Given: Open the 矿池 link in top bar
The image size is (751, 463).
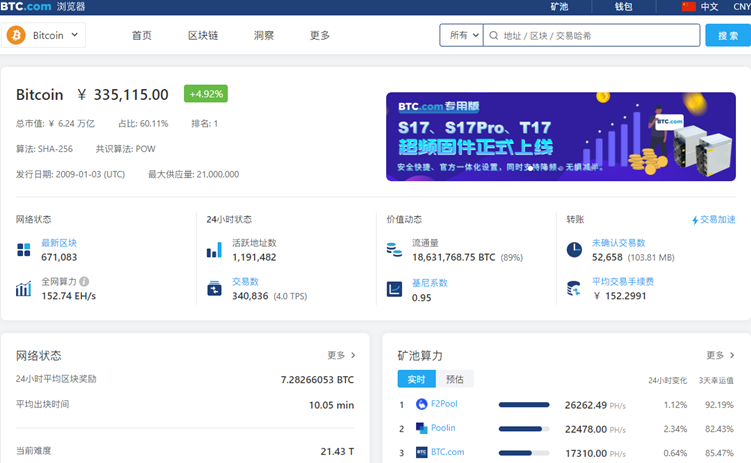Looking at the screenshot, I should pyautogui.click(x=559, y=7).
